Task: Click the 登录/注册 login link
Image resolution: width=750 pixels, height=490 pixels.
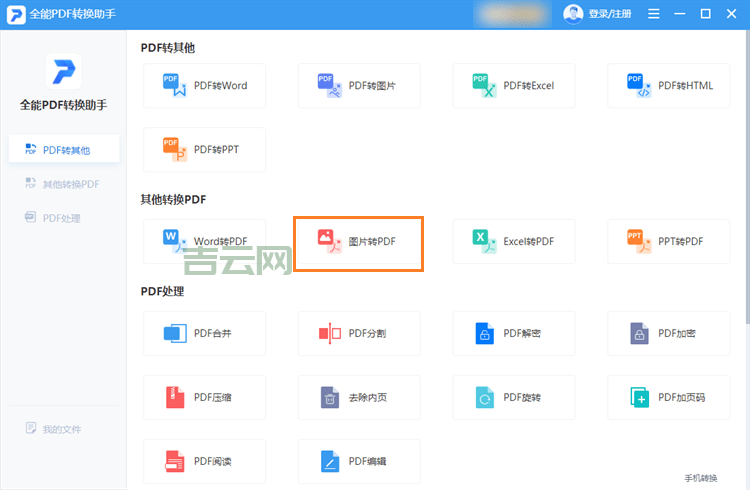Action: click(610, 14)
